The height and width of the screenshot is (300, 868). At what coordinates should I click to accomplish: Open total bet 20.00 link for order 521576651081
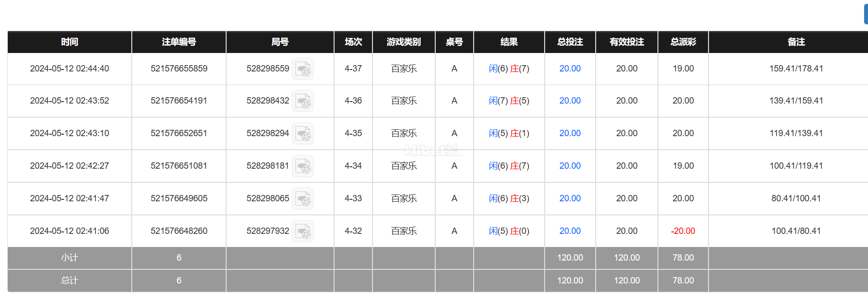coord(570,166)
